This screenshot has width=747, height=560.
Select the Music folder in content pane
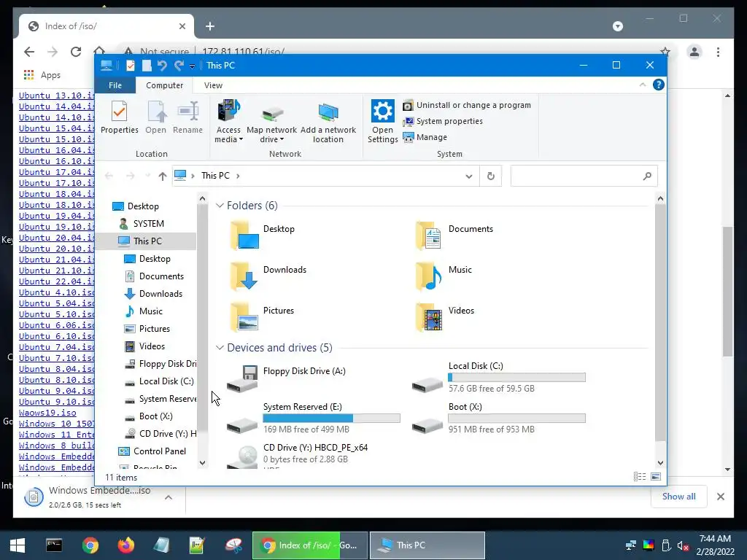(x=443, y=276)
